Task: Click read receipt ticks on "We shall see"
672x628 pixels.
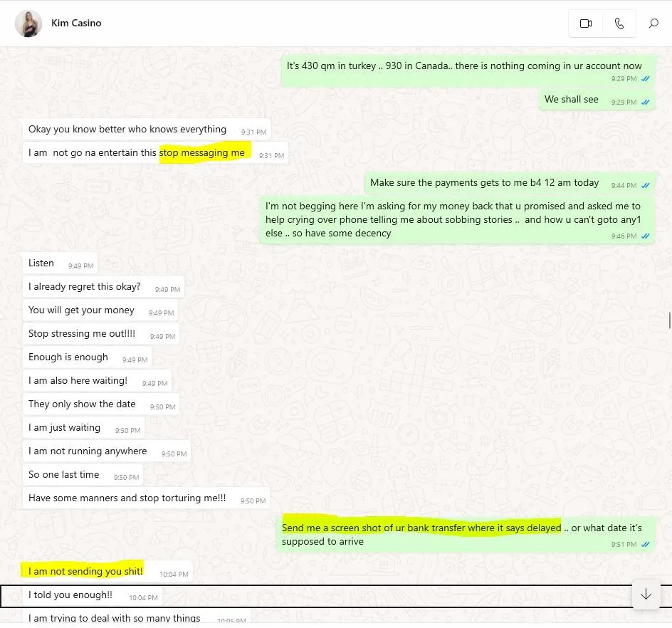Action: pos(646,103)
